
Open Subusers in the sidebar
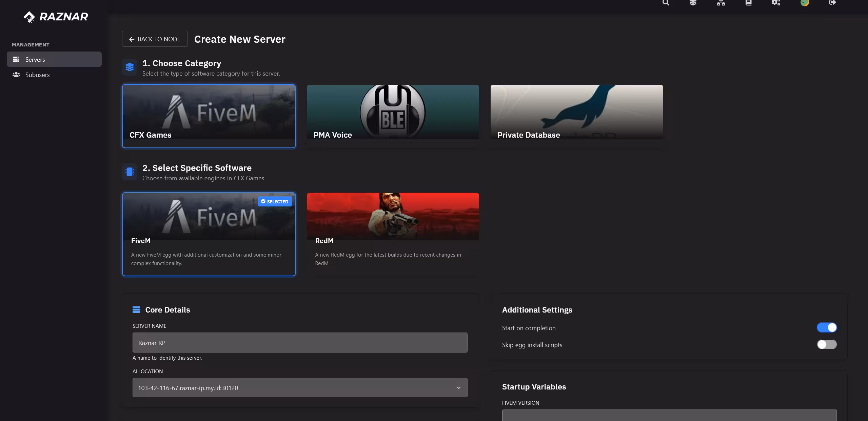54,75
